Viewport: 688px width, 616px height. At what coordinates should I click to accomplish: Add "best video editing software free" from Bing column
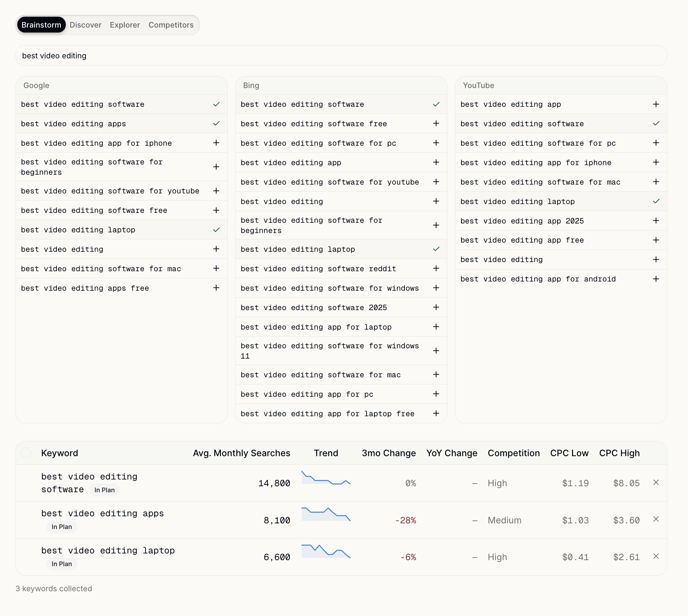(436, 124)
